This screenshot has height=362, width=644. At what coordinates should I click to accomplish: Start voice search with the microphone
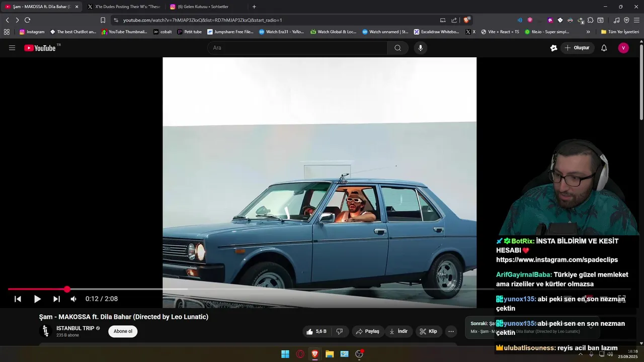point(421,48)
